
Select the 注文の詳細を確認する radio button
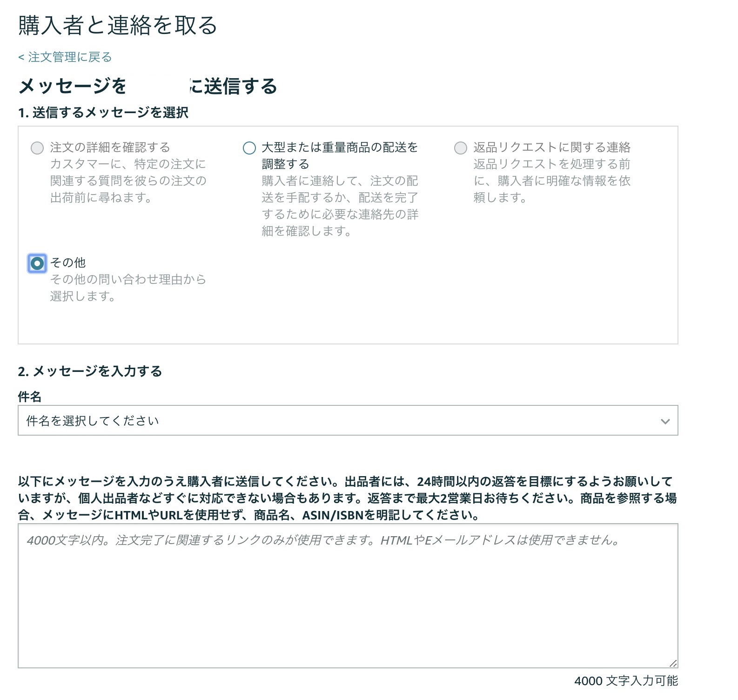point(37,148)
